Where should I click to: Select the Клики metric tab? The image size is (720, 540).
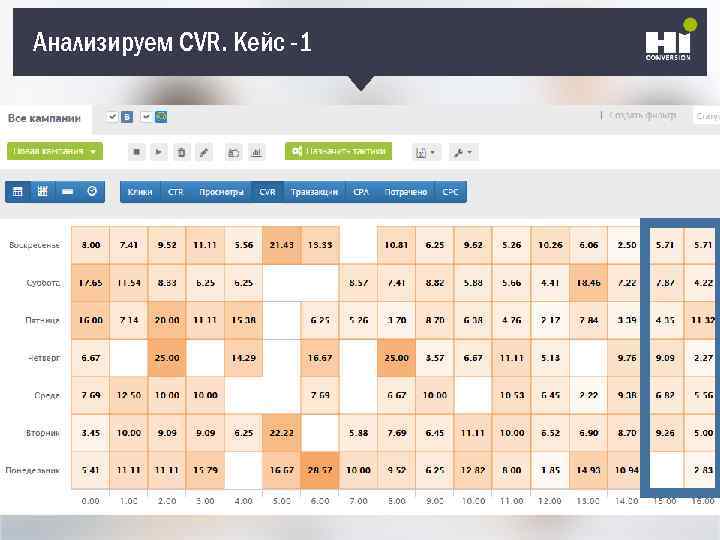point(140,192)
